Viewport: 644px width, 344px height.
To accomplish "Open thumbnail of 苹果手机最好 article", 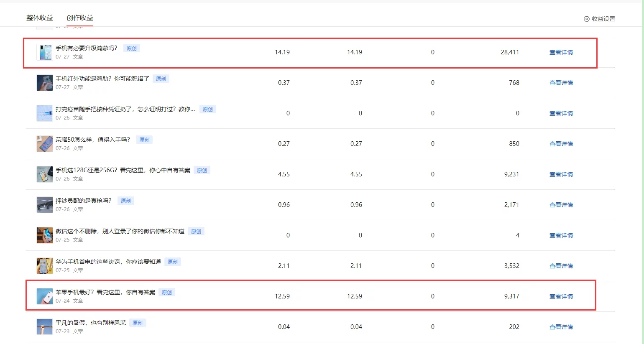I will (x=44, y=296).
